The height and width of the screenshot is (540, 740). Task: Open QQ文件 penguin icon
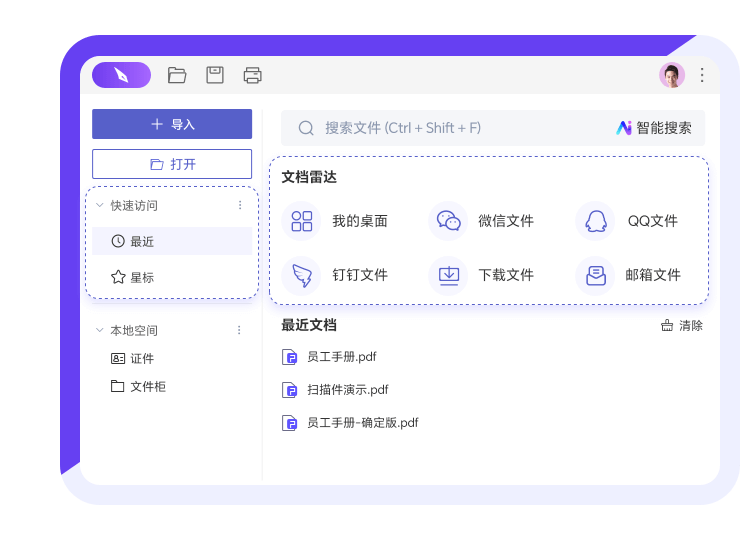click(595, 221)
